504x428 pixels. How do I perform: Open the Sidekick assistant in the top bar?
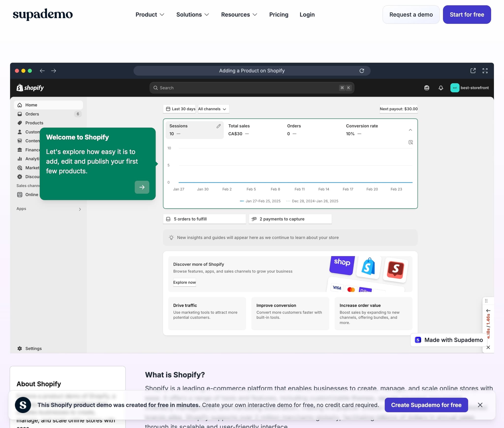(427, 88)
